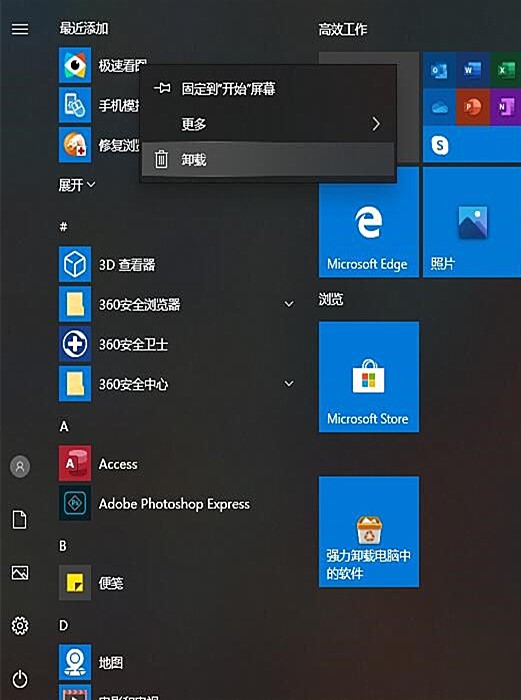Open the Documents sidebar icon
Viewport: 521px width, 700px height.
(x=19, y=520)
